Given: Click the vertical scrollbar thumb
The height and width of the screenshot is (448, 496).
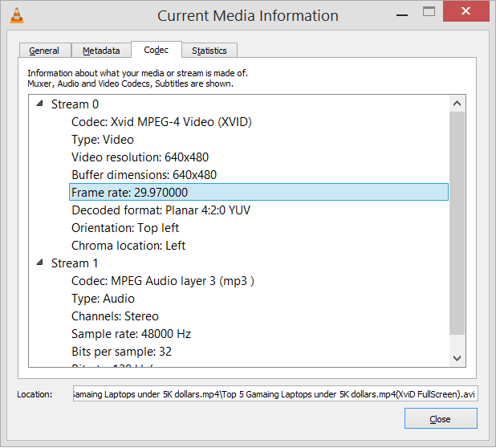Looking at the screenshot, I should (x=457, y=222).
